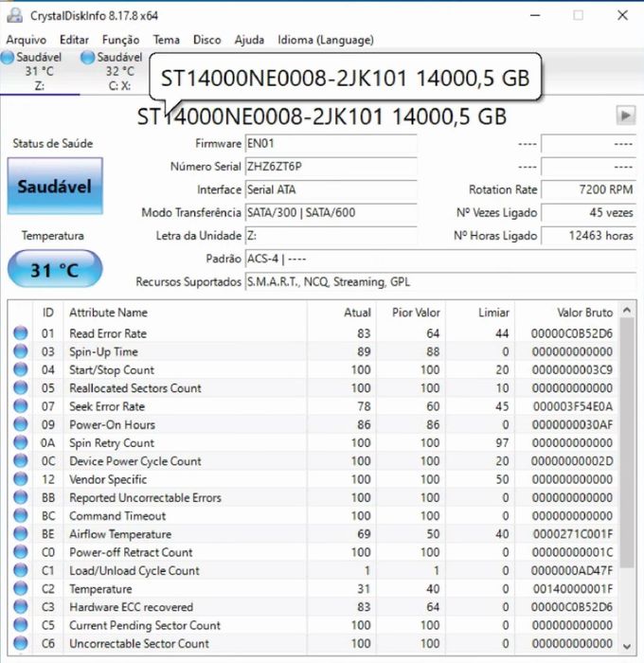This screenshot has height=663, width=644.
Task: Select the Load/Unload Cycle Count raw value 0000000AD47F
Action: pos(572,570)
